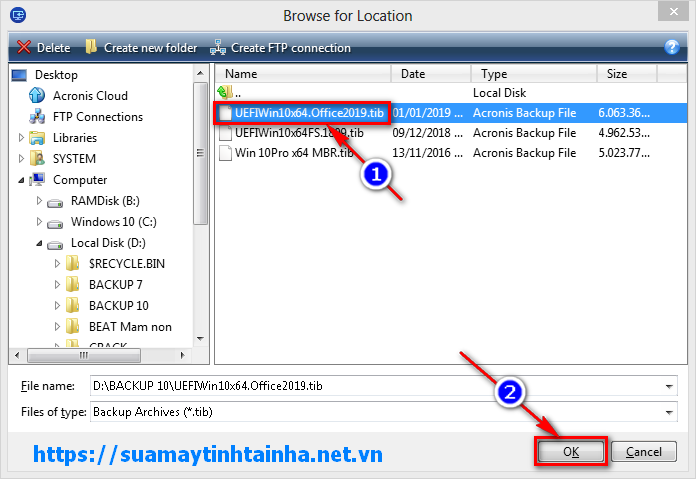Click file icon of Win 10Pro x64 MBR.tib
The height and width of the screenshot is (479, 696).
click(x=225, y=153)
